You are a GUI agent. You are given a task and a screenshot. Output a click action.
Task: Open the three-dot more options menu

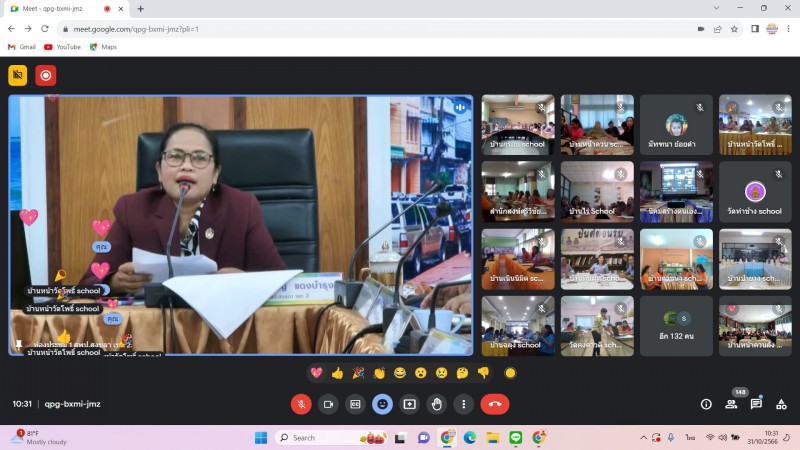(x=463, y=404)
